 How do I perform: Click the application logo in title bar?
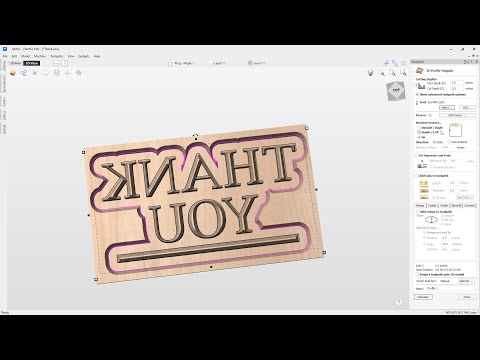point(5,49)
